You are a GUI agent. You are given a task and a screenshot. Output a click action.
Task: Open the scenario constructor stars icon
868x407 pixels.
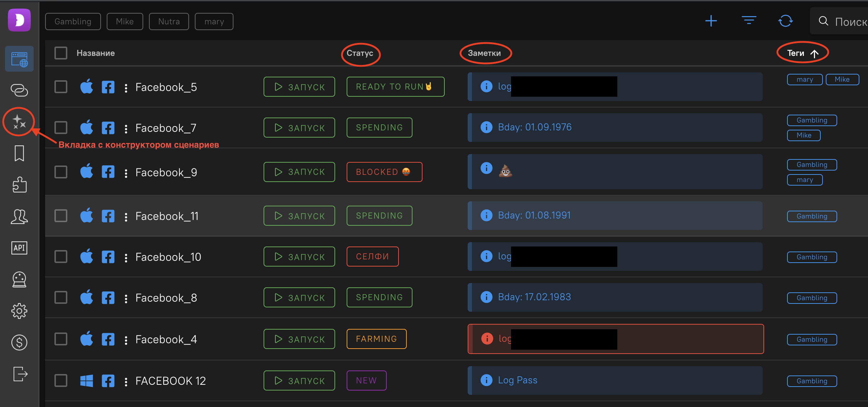[19, 122]
